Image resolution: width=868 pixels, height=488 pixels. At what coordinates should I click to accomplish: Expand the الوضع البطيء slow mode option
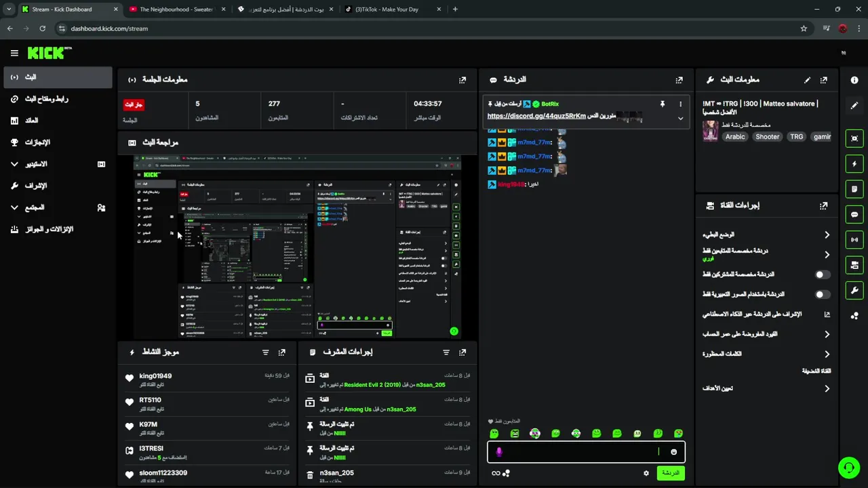point(827,235)
